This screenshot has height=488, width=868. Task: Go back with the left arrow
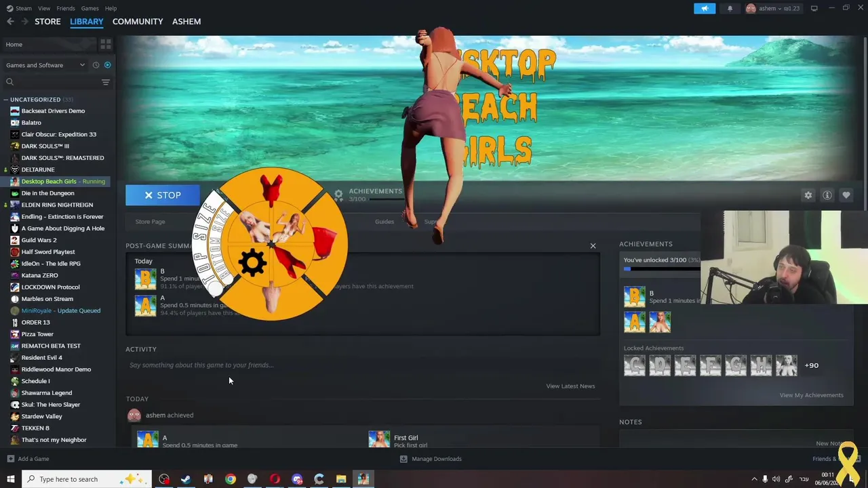tap(10, 22)
